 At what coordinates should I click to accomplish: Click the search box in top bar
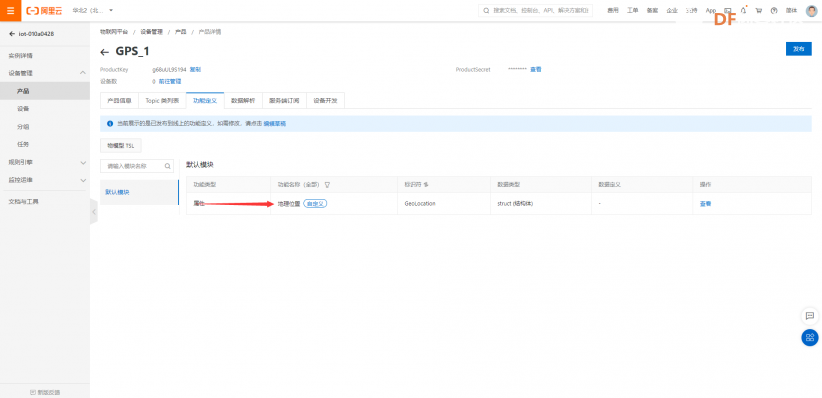(536, 10)
